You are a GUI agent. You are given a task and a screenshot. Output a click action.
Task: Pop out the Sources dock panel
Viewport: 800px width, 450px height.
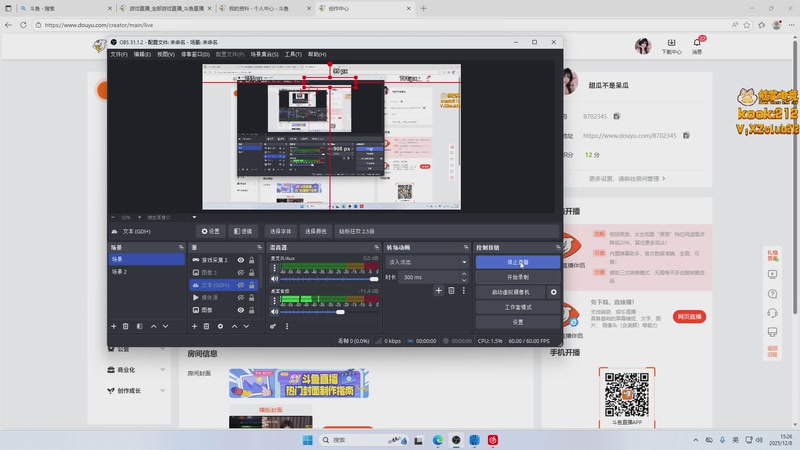(259, 247)
